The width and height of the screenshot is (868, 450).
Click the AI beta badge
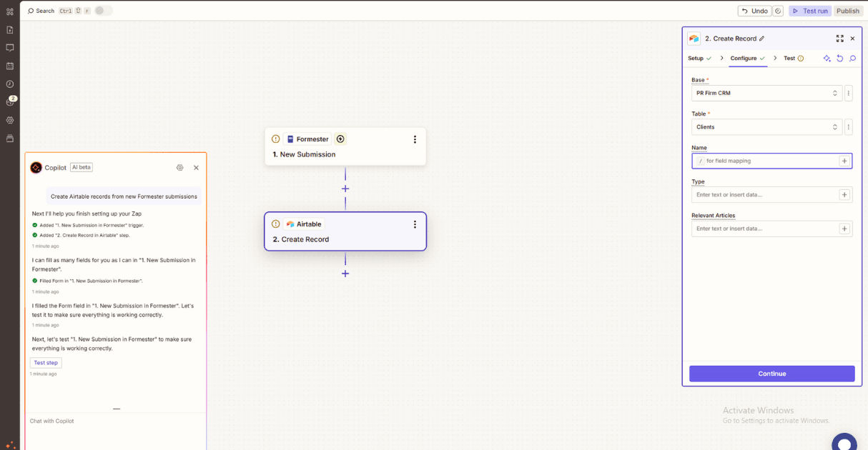point(82,167)
